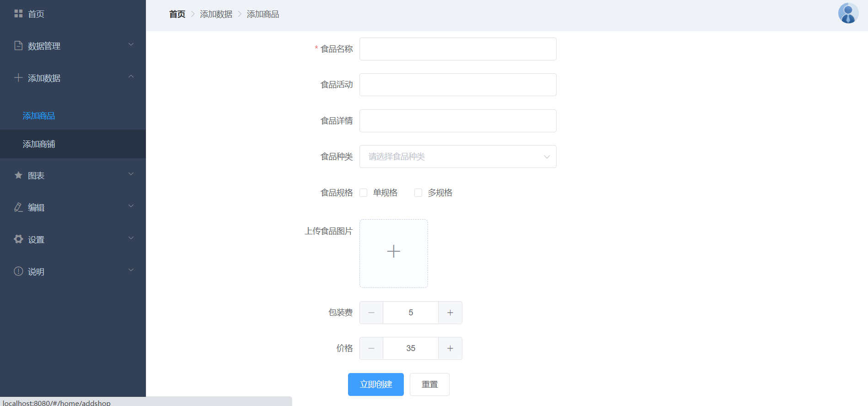Click the plus icon to upload food image

(x=393, y=251)
